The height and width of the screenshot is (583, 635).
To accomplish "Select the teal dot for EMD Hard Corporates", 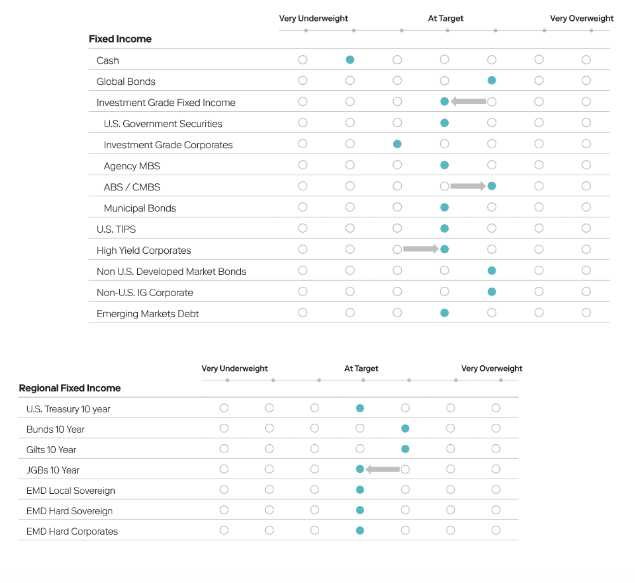I will (x=360, y=530).
